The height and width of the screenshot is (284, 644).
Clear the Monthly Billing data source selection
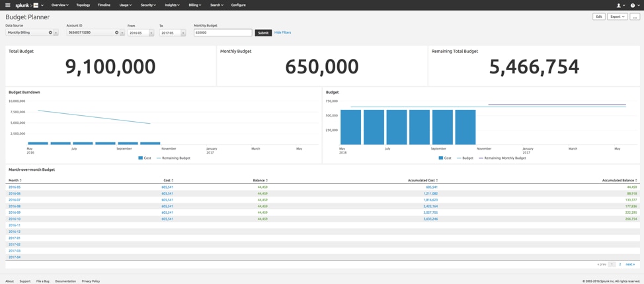click(50, 32)
